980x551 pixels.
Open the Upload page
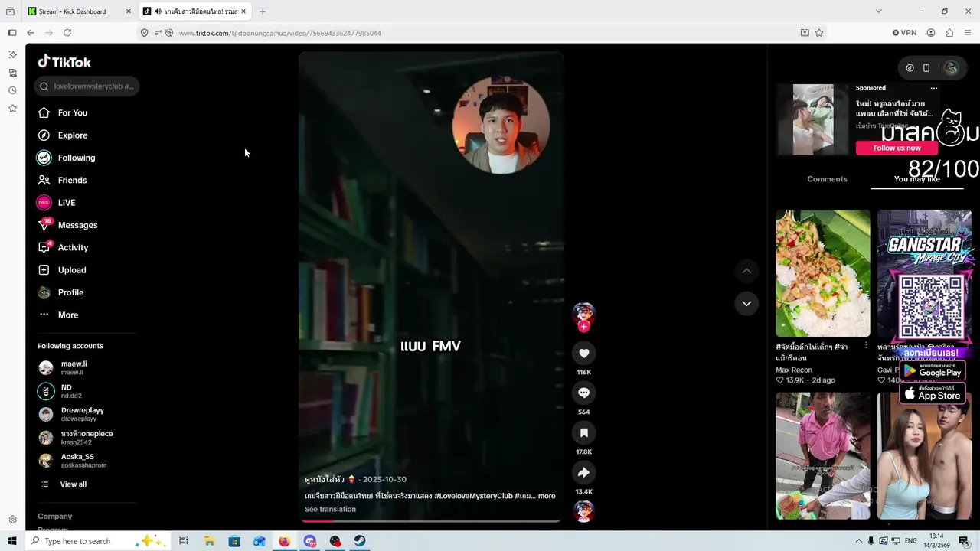pyautogui.click(x=72, y=270)
